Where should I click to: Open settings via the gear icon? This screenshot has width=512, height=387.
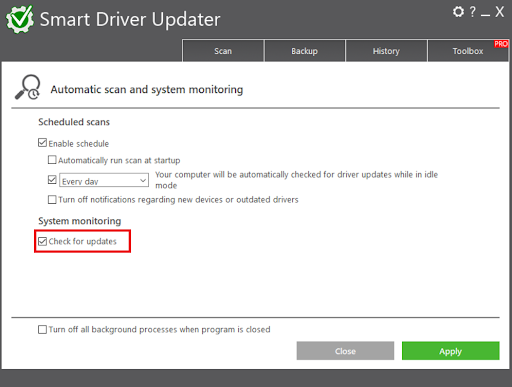click(x=458, y=12)
